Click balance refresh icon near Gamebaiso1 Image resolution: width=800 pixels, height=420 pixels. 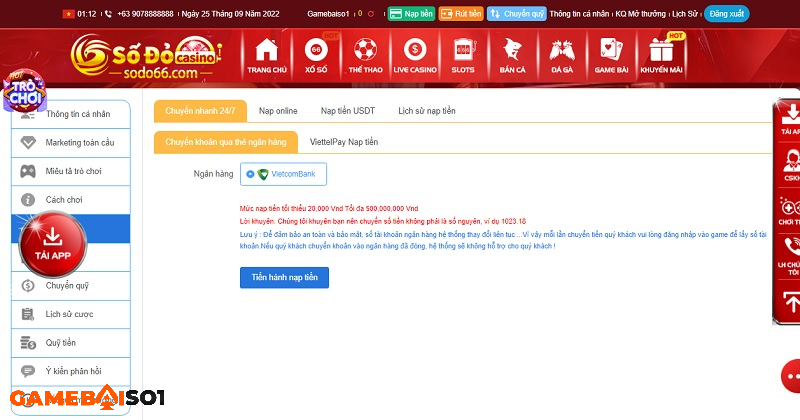point(371,14)
